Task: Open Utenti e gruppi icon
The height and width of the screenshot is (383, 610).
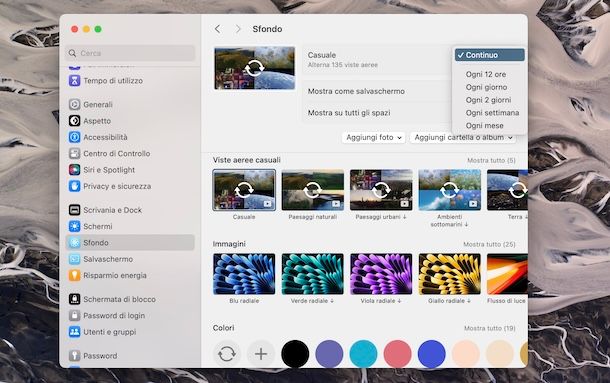Action: (74, 332)
